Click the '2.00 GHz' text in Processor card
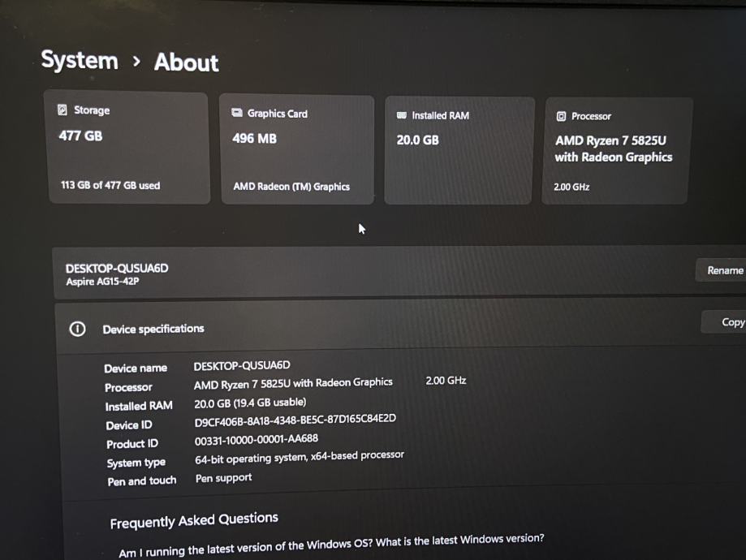Image resolution: width=746 pixels, height=560 pixels. point(571,187)
